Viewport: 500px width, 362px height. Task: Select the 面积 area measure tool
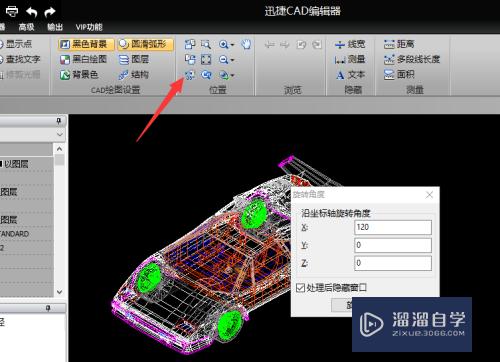399,74
